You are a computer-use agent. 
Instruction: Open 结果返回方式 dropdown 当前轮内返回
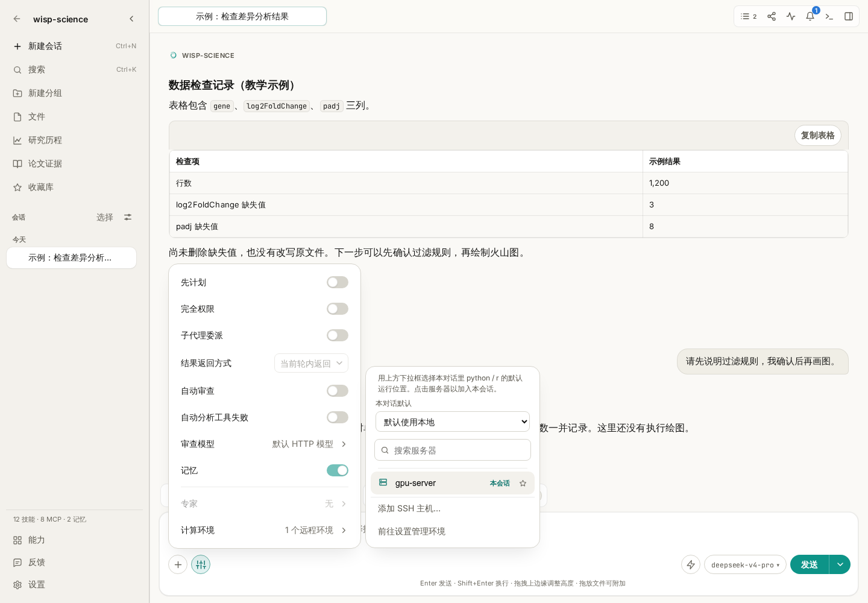click(x=311, y=363)
